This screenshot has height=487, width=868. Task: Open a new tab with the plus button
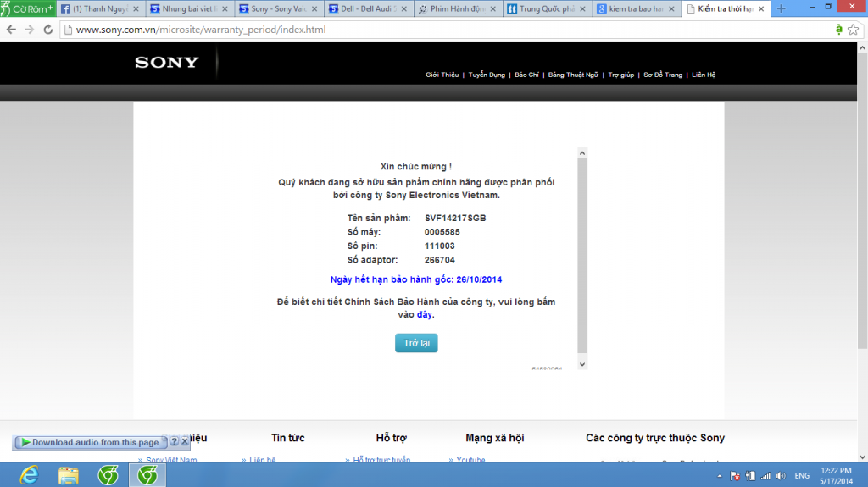(x=781, y=8)
